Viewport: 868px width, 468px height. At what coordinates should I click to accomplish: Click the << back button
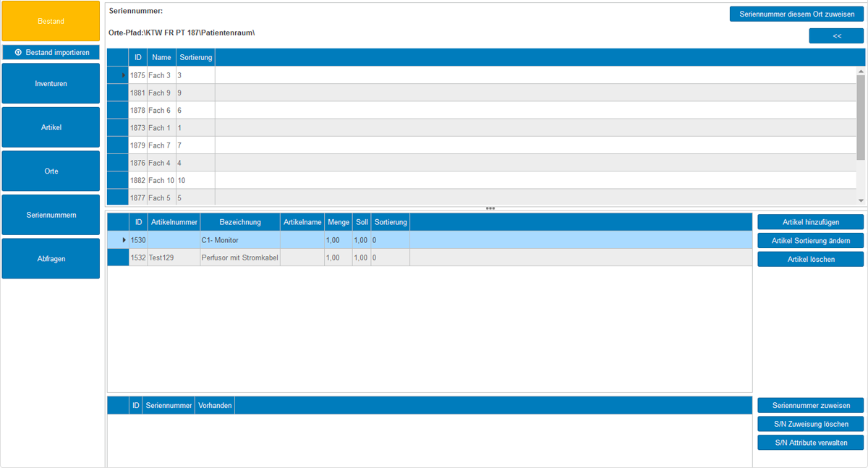[836, 35]
